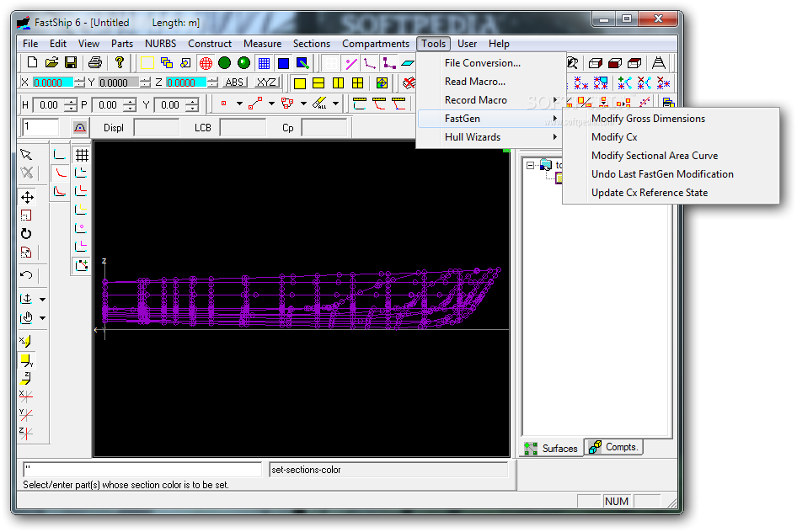Click the green plus add control point icon
The image size is (797, 532).
pos(624,82)
